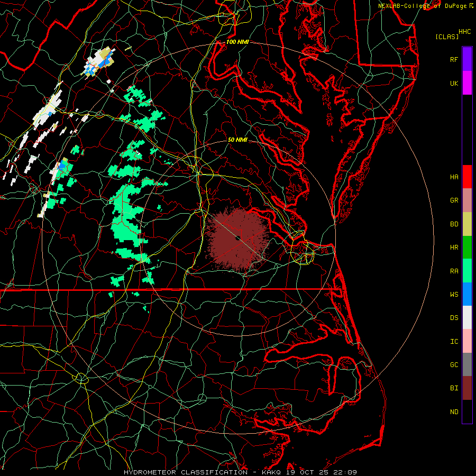Click the UK magenta legend swatch
Image resolution: width=476 pixels, height=476 pixels.
point(467,83)
